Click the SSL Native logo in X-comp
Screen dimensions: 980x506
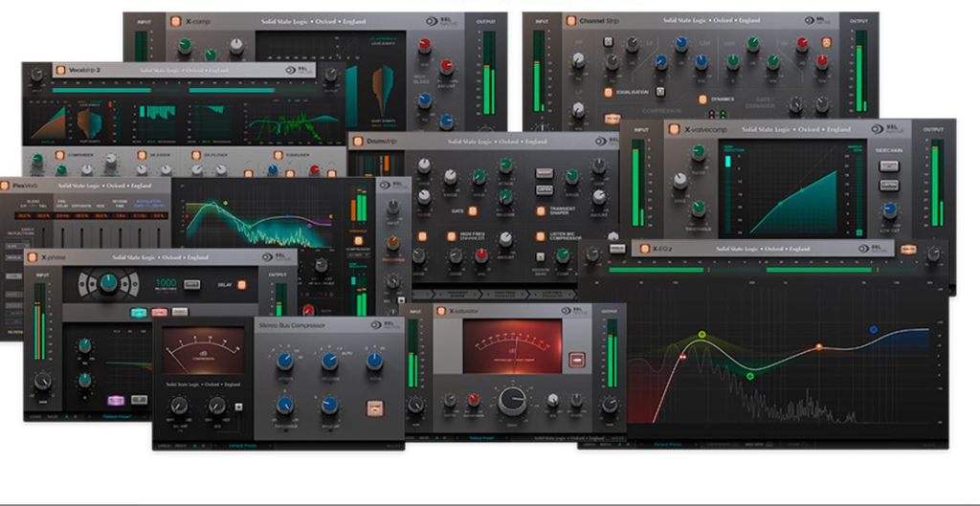coord(441,21)
